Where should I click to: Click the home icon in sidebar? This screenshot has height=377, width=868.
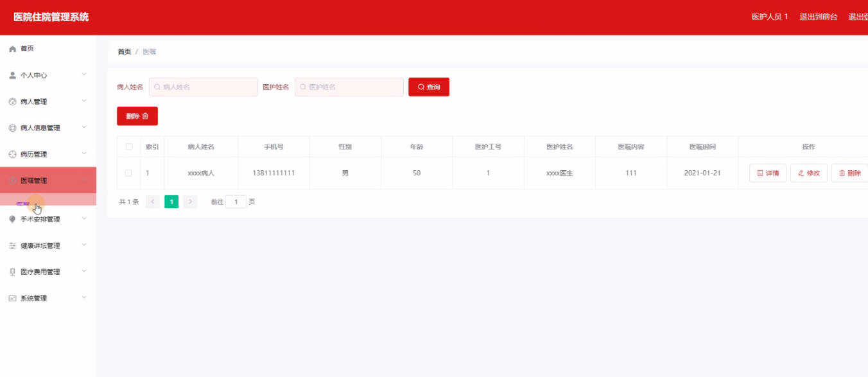(12, 49)
